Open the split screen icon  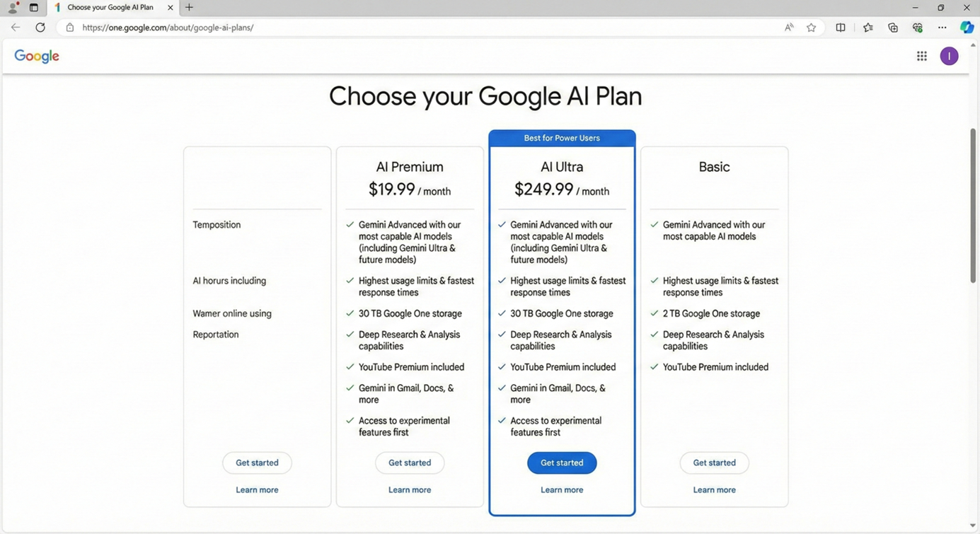click(840, 27)
